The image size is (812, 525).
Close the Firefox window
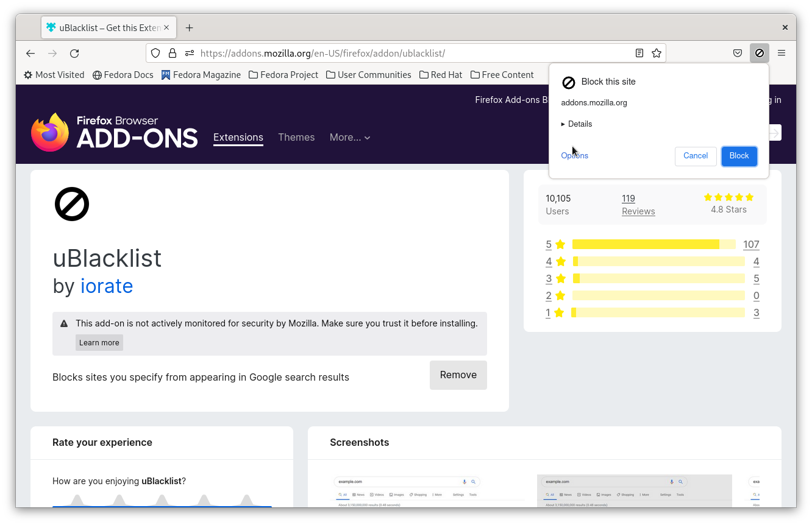(x=785, y=27)
